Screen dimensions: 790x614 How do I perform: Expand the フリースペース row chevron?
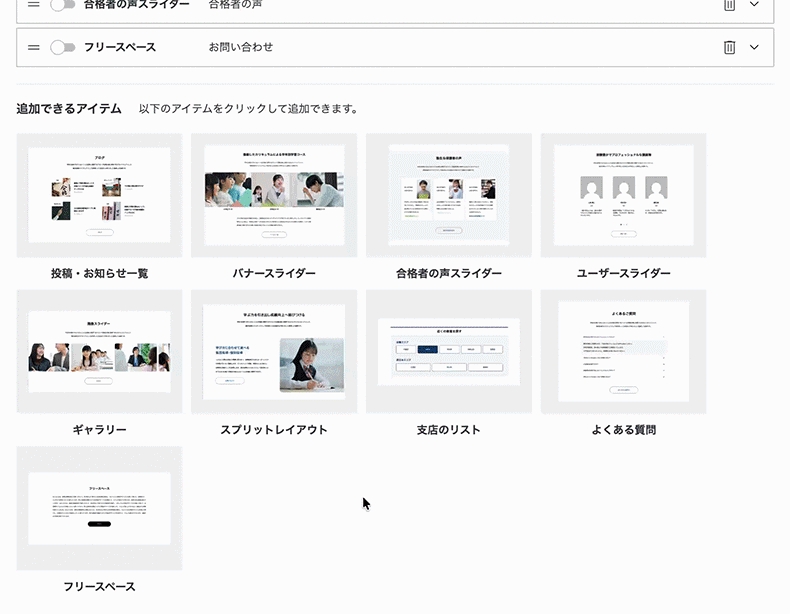[x=754, y=47]
